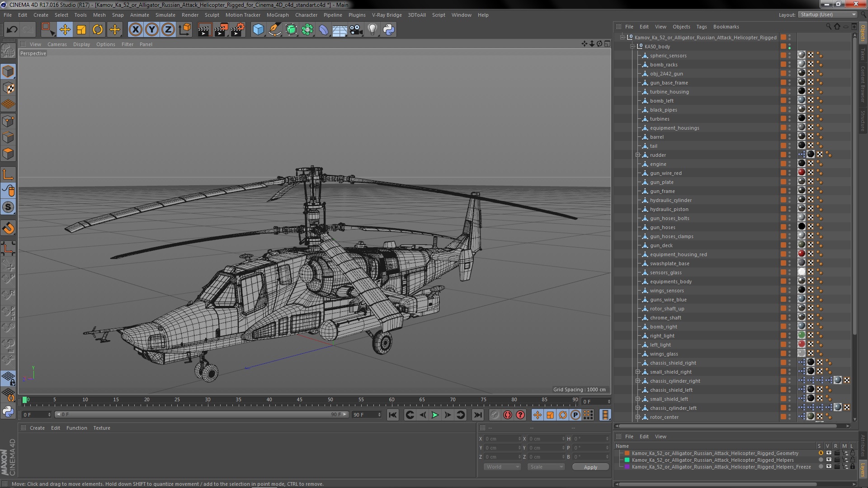Expand small_shield_left in tree

pyautogui.click(x=638, y=399)
